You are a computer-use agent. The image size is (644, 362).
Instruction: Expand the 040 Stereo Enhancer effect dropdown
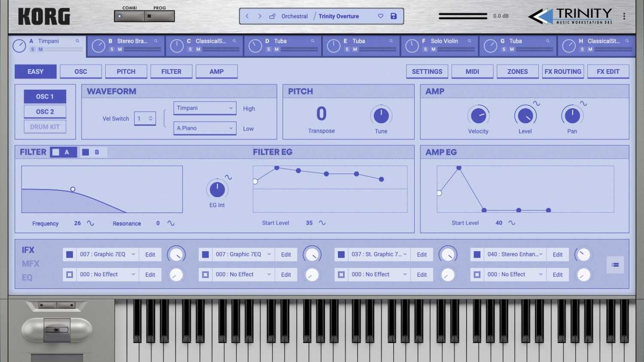point(541,254)
